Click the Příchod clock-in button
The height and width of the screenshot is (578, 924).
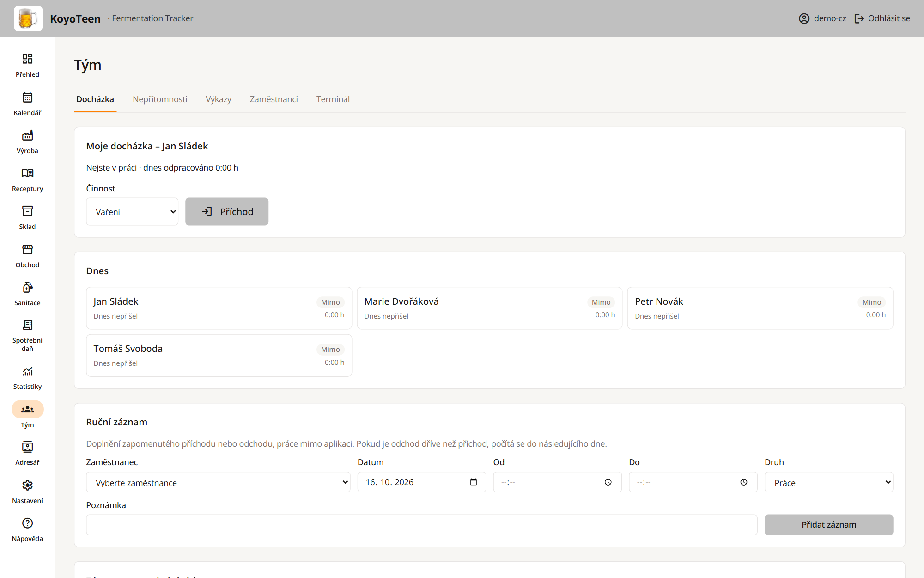click(227, 212)
